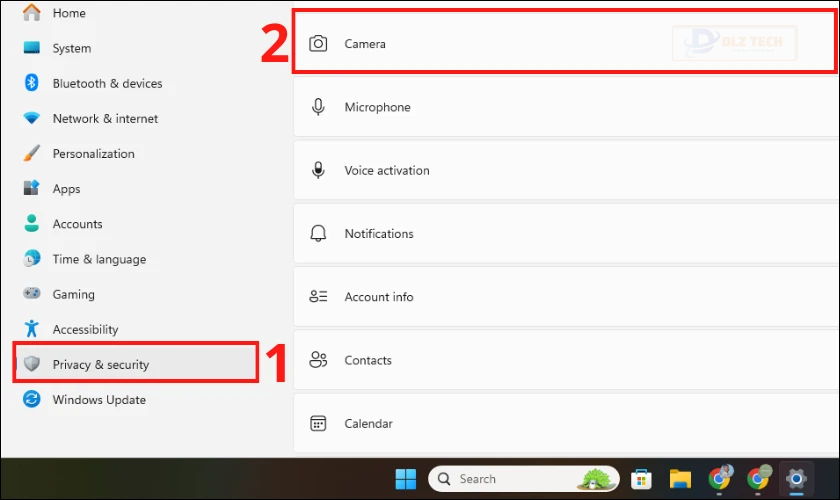Open File Explorer from taskbar
840x500 pixels.
pos(680,479)
